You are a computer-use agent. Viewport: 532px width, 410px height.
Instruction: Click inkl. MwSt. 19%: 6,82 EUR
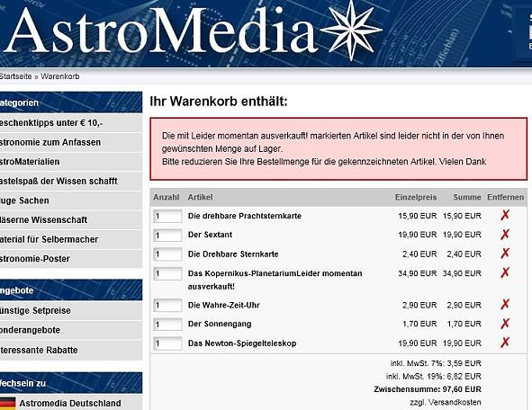point(434,376)
